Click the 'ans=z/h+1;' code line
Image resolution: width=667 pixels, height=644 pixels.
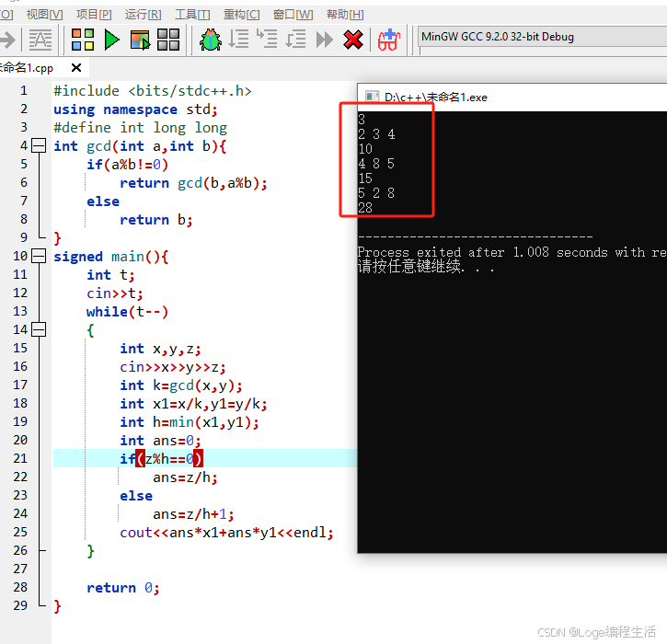tap(193, 514)
